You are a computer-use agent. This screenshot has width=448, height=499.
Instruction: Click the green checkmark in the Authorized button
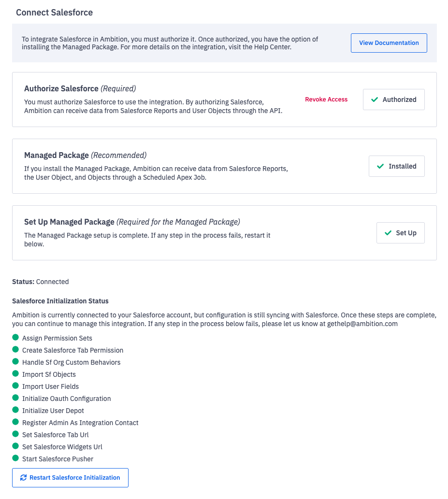click(x=374, y=100)
